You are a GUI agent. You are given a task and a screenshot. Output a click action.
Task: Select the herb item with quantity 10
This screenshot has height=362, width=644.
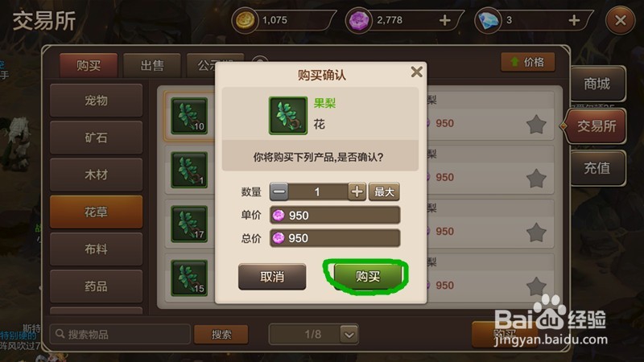189,116
